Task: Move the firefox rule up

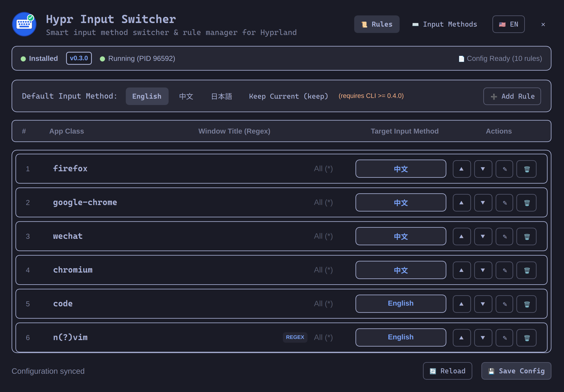Action: [462, 169]
